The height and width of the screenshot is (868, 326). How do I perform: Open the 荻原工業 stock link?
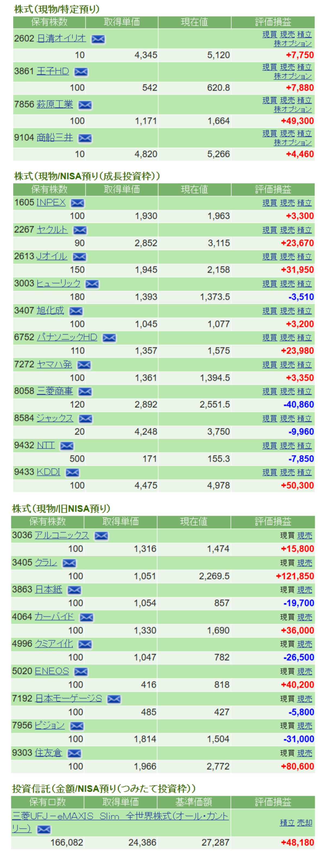coord(55,104)
